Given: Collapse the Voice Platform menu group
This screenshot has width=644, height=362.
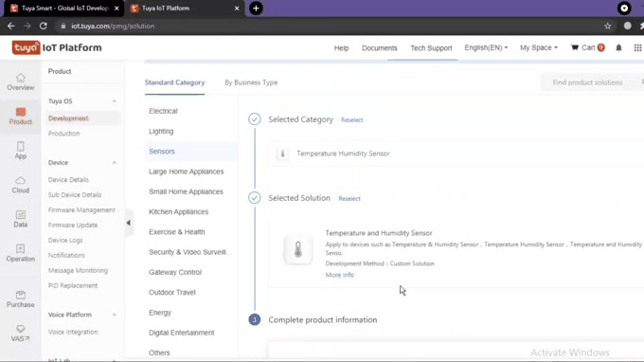Looking at the screenshot, I should tap(115, 315).
